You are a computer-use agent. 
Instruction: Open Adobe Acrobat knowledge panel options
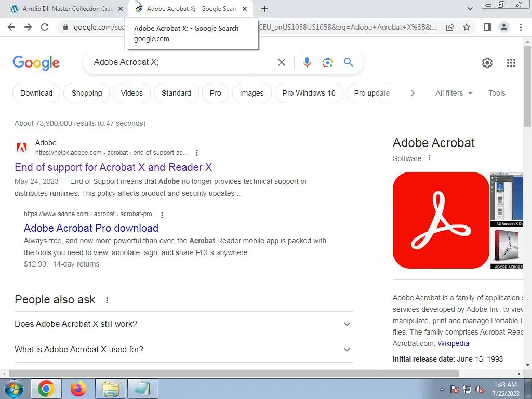pyautogui.click(x=430, y=158)
